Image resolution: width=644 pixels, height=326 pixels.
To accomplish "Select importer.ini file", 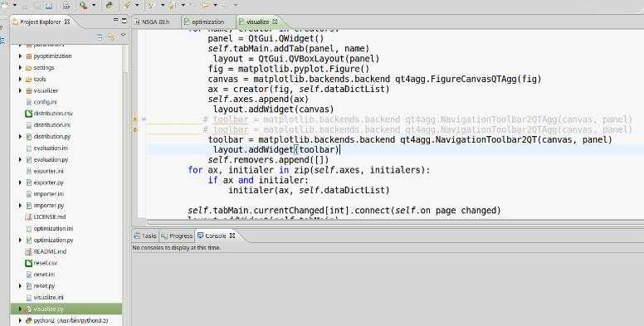I will tap(49, 194).
